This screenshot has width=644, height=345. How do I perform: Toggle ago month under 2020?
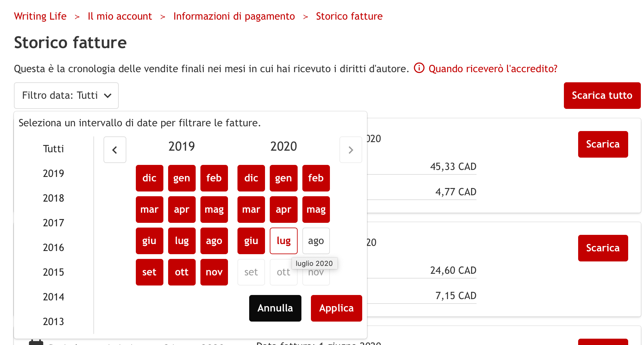click(x=316, y=241)
